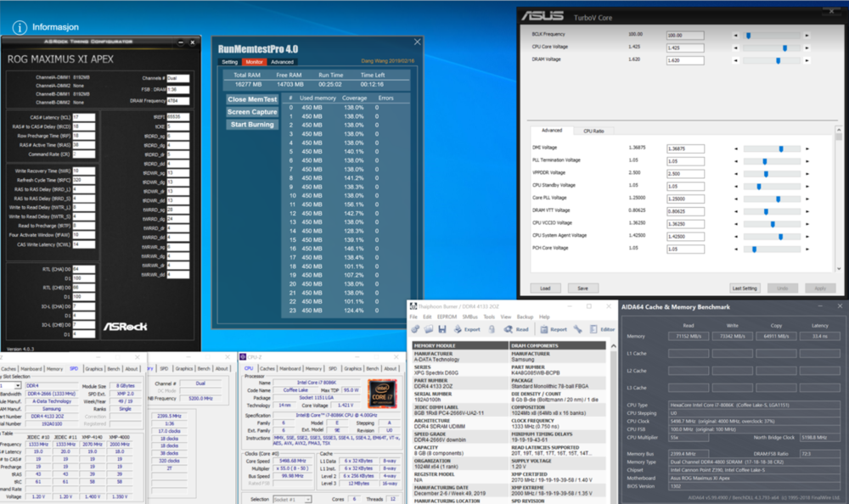
Task: Select the Monitor tab in RunMemtestPro
Action: coord(254,62)
